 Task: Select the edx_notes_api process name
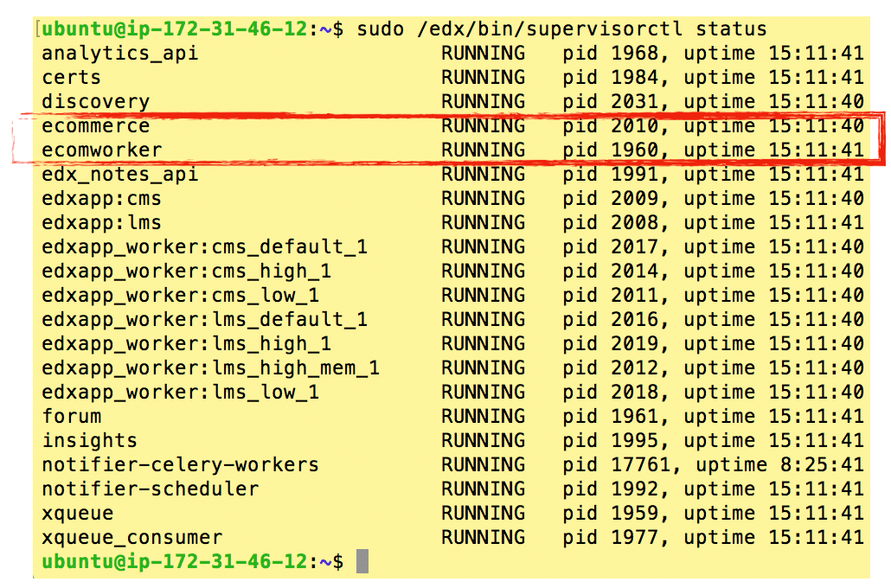pos(120,175)
